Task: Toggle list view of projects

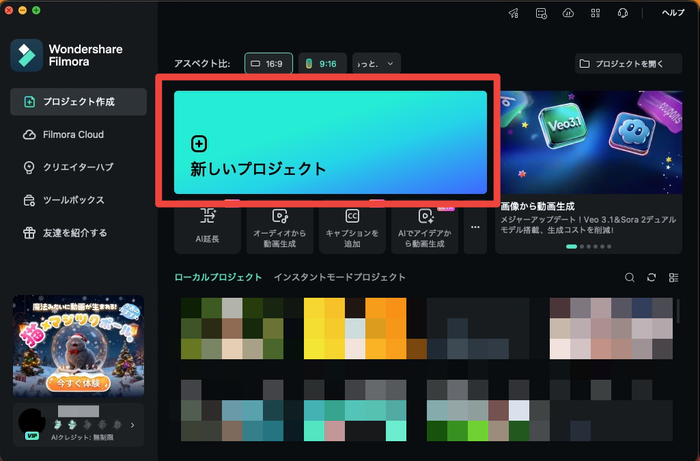Action: pos(674,278)
